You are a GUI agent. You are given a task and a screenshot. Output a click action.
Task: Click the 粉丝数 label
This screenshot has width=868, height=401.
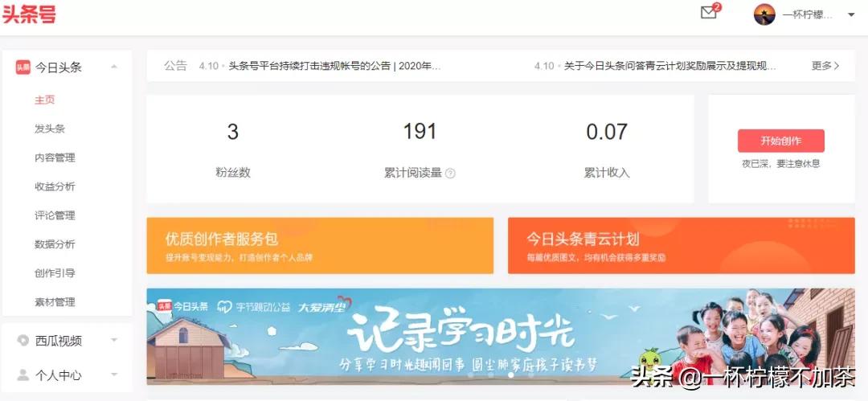coord(233,172)
